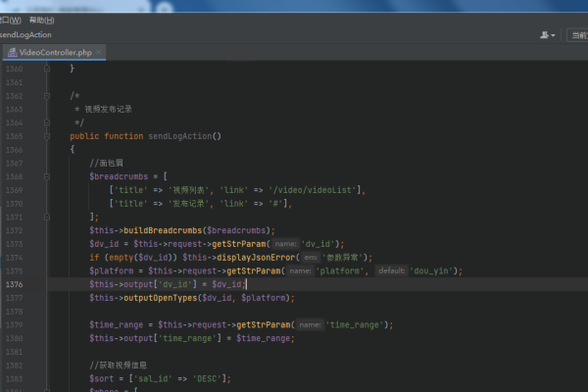
Task: Expand the dropdown arrow beside the user icon
Action: (x=554, y=35)
